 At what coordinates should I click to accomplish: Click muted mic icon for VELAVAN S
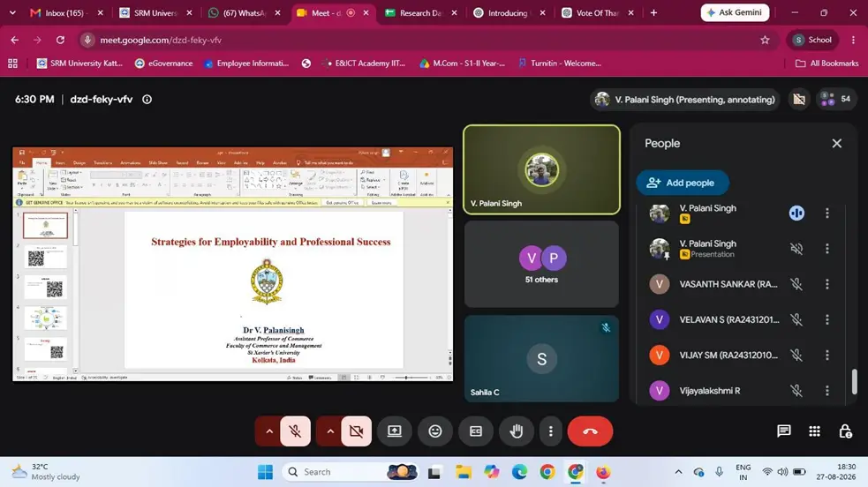[x=796, y=319]
